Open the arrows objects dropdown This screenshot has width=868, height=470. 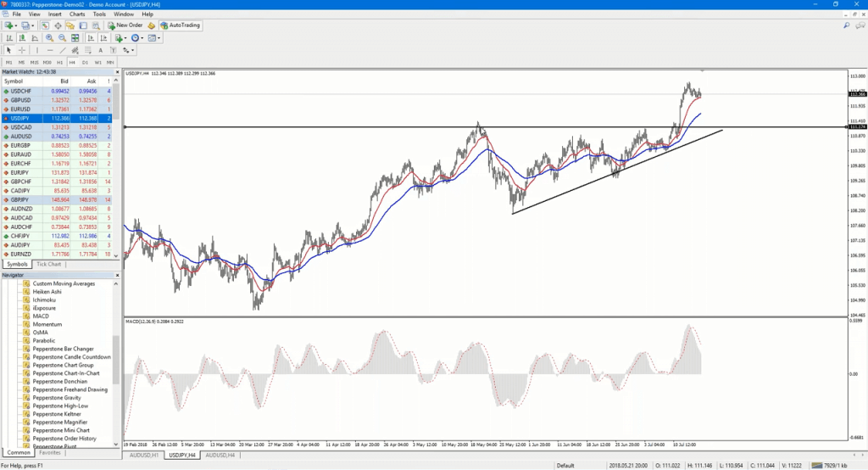[132, 50]
